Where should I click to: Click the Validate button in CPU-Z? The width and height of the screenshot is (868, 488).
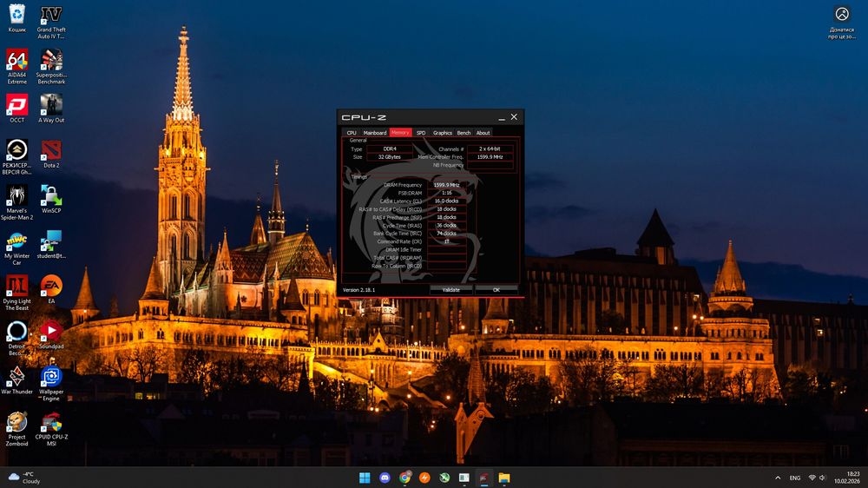coord(451,290)
